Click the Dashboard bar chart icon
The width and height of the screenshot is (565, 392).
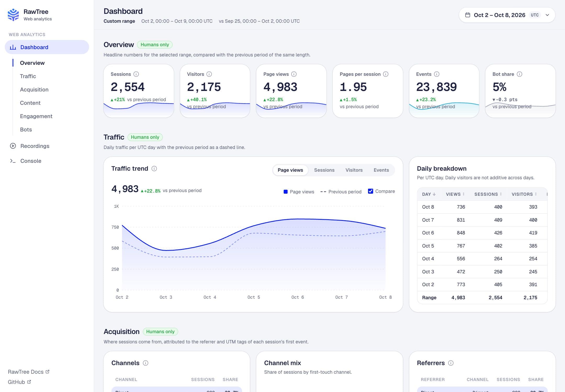pos(13,47)
